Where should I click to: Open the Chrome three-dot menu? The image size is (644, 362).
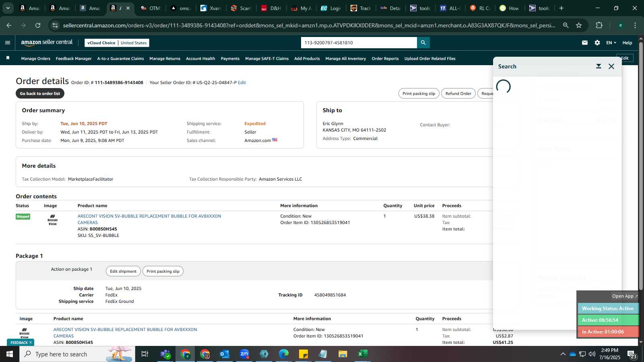(635, 25)
